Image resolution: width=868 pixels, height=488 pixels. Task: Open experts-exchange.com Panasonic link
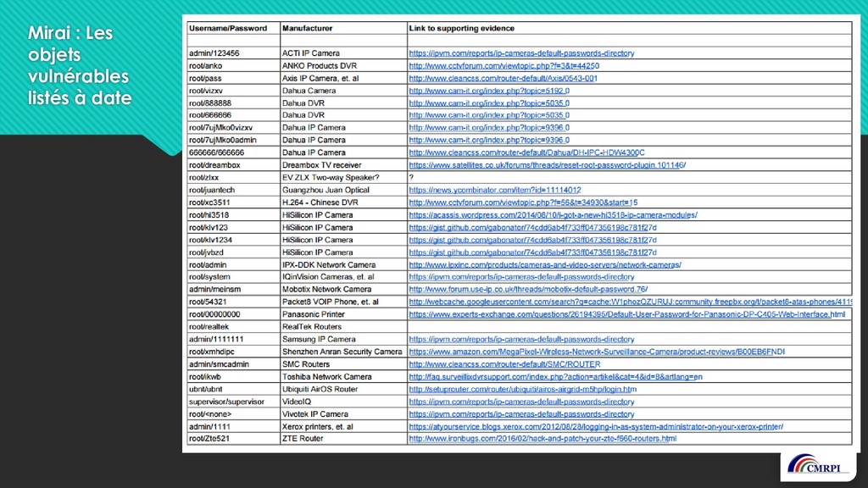coord(627,314)
